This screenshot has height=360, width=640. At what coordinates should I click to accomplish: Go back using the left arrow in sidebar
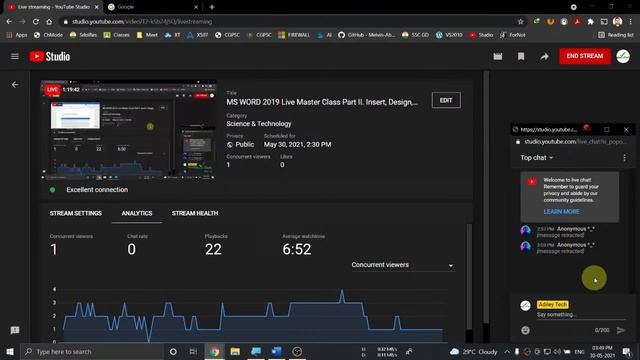tap(15, 84)
